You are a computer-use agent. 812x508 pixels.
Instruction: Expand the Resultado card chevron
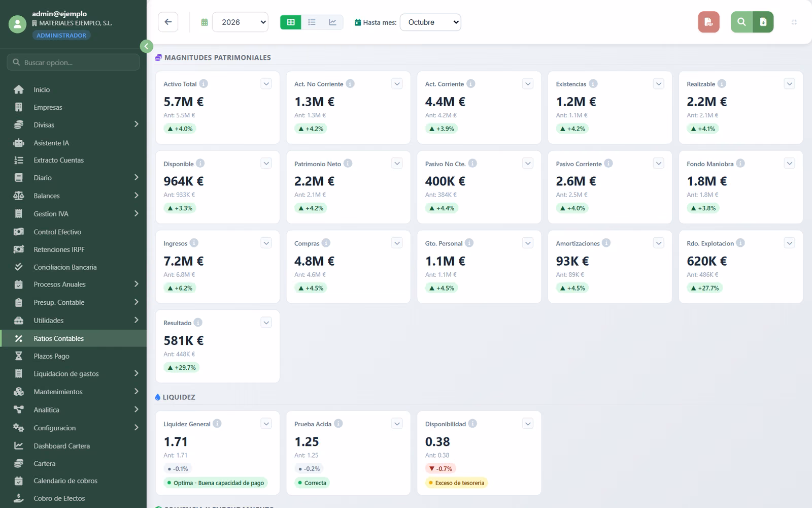click(x=266, y=323)
